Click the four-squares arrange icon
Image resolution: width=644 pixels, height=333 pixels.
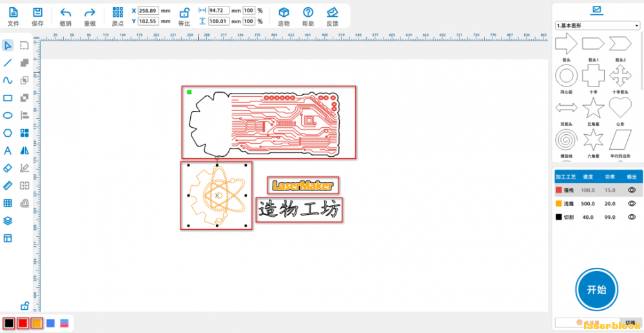click(x=24, y=133)
